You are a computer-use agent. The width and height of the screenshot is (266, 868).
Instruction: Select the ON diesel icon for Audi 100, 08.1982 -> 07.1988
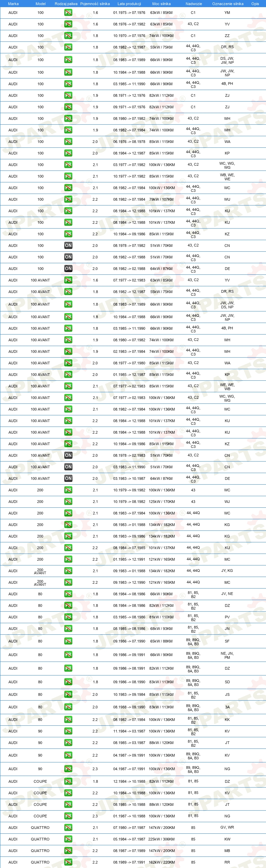click(x=68, y=257)
